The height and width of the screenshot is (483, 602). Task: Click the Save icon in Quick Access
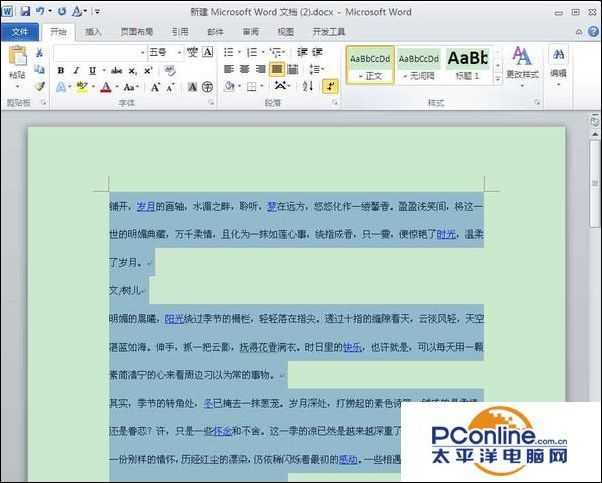coord(23,11)
